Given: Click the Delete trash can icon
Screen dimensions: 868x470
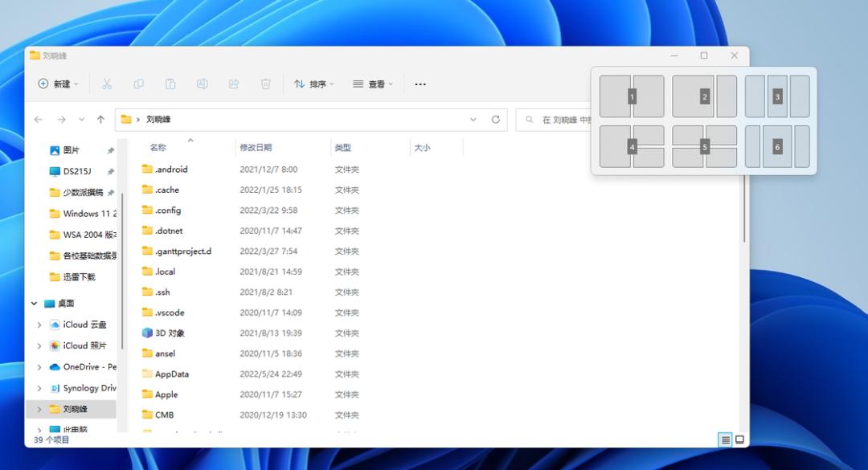Looking at the screenshot, I should (266, 84).
